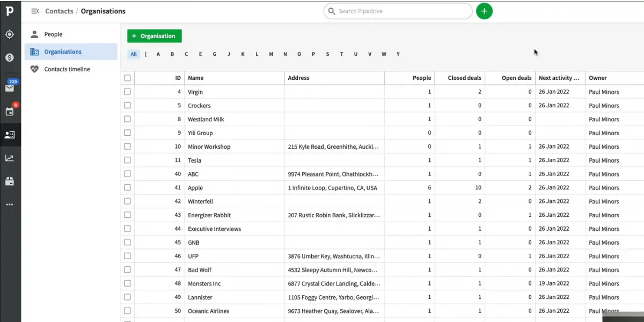Open the More ellipsis menu icon

(x=10, y=204)
